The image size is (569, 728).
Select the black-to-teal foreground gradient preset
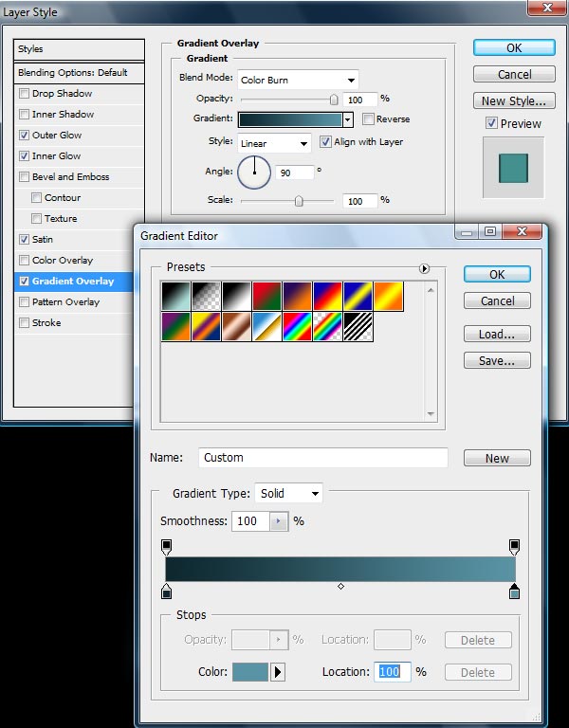(175, 296)
